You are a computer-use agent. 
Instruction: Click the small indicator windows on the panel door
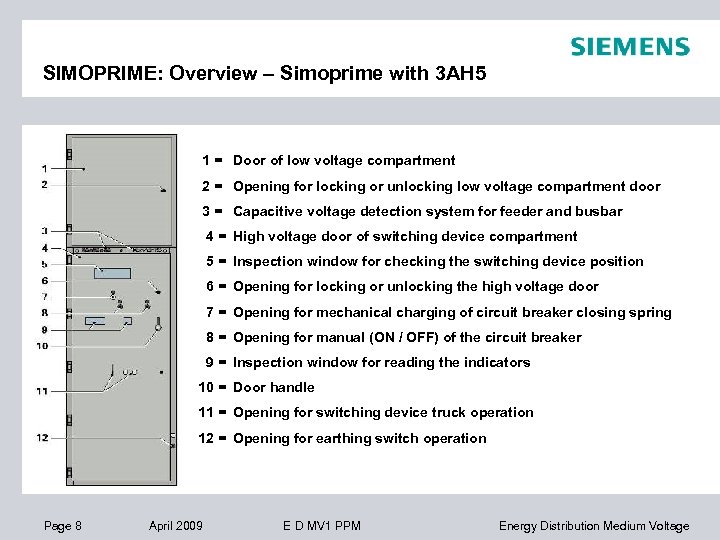(x=109, y=321)
